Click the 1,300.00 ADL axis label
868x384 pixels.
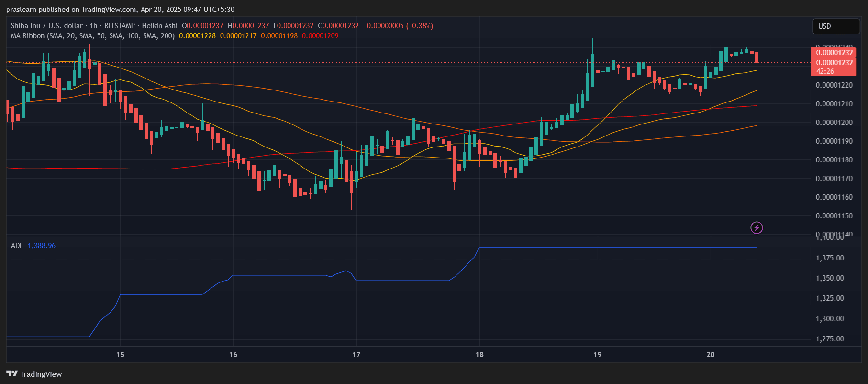[x=830, y=319]
